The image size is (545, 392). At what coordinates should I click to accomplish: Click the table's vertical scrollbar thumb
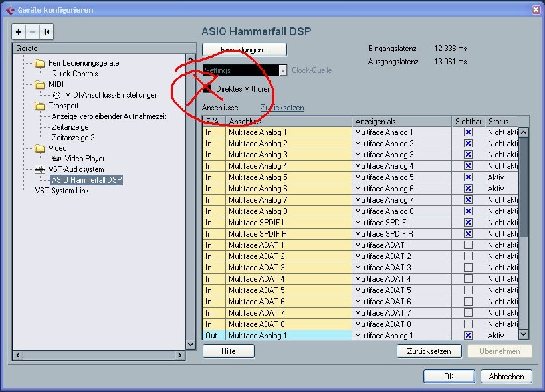click(x=524, y=187)
